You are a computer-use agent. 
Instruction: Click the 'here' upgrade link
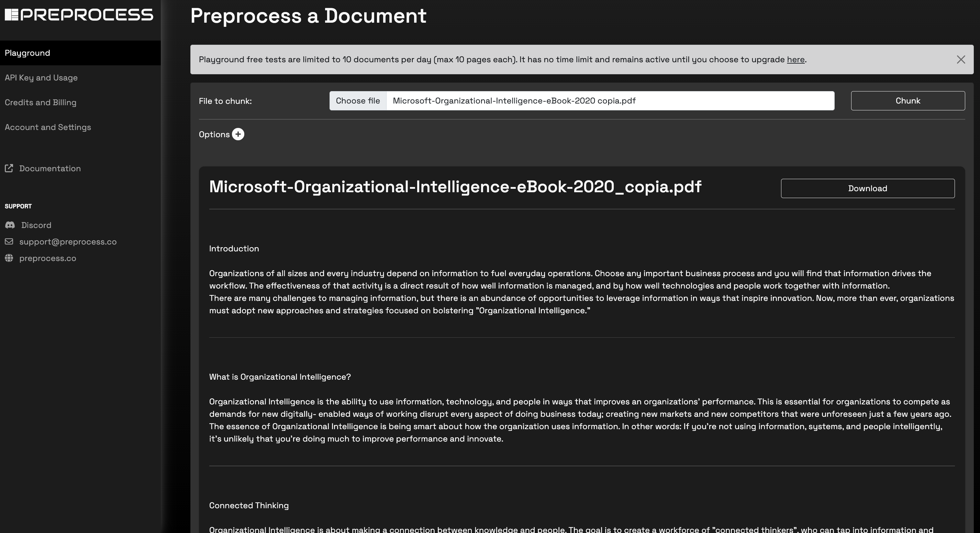coord(795,59)
